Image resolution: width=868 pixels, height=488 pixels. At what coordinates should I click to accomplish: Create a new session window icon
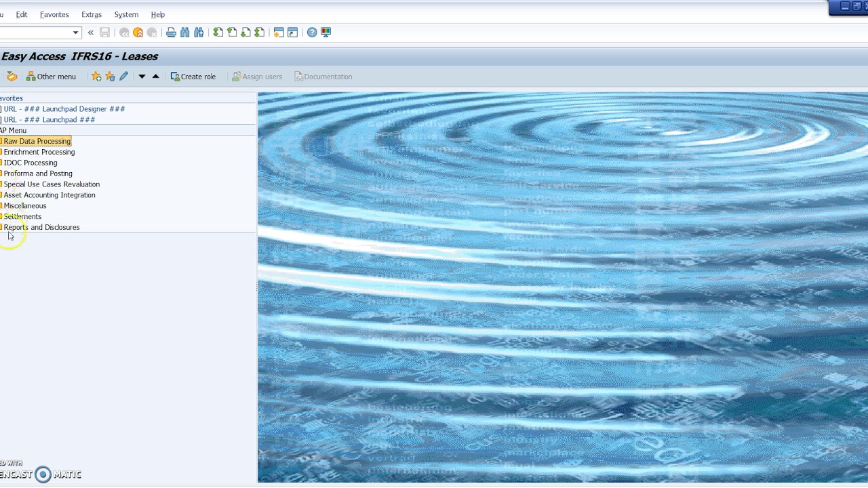point(279,33)
